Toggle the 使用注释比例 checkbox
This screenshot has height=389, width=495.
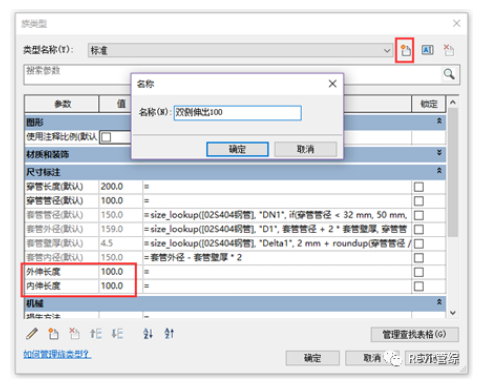click(x=106, y=137)
